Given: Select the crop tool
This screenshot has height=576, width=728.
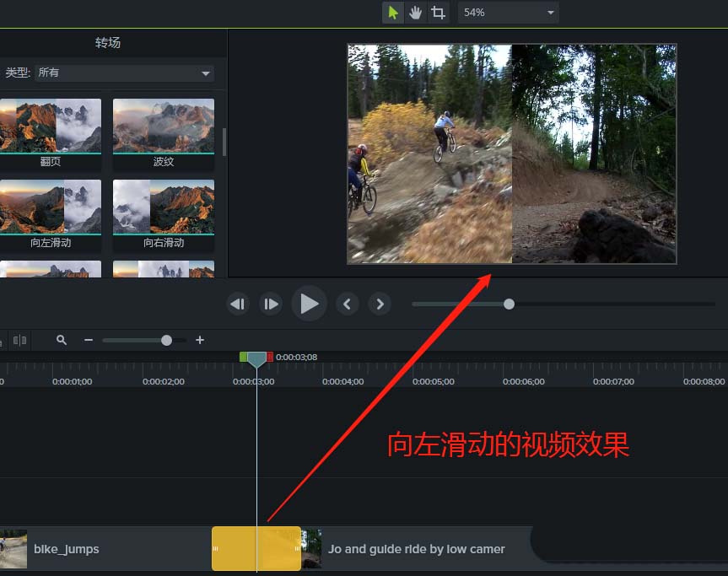Looking at the screenshot, I should (439, 13).
